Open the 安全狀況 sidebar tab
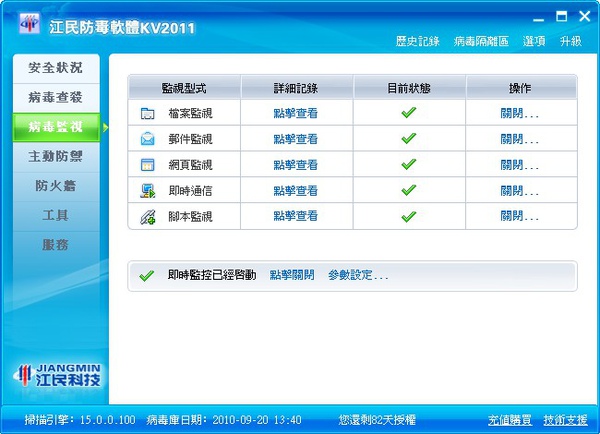 pyautogui.click(x=56, y=68)
